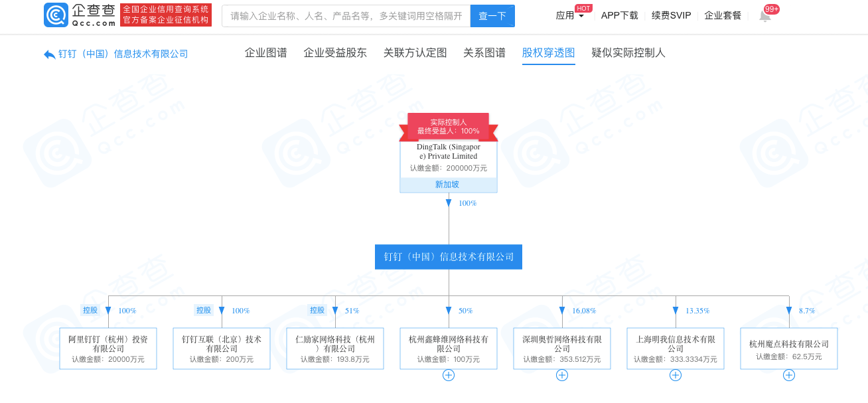Viewport: 868px width, 403px height.
Task: Click the 企业套餐 link
Action: tap(723, 16)
